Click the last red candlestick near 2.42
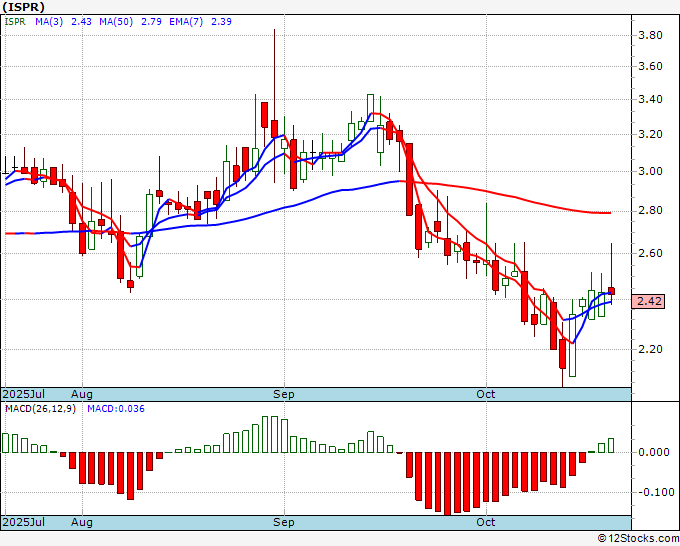 (611, 291)
